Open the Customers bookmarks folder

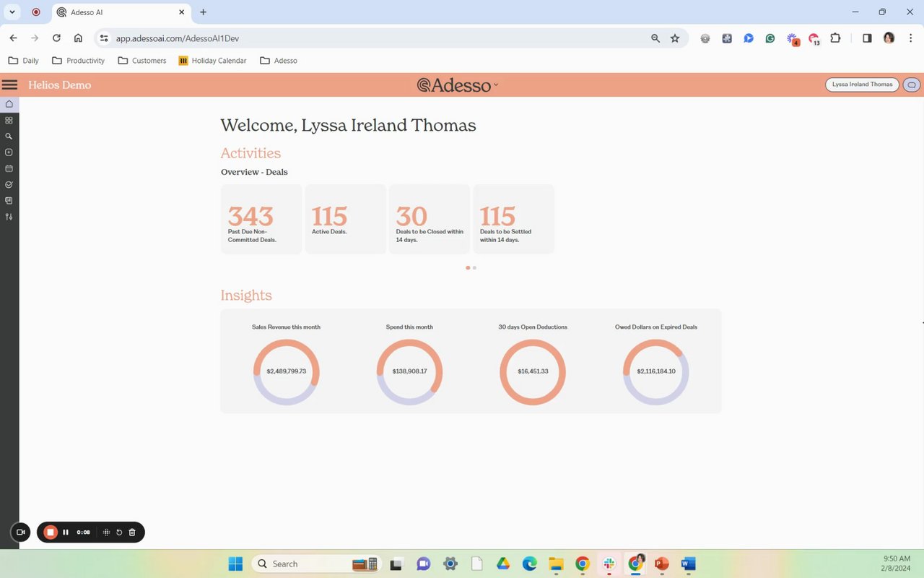pos(142,61)
